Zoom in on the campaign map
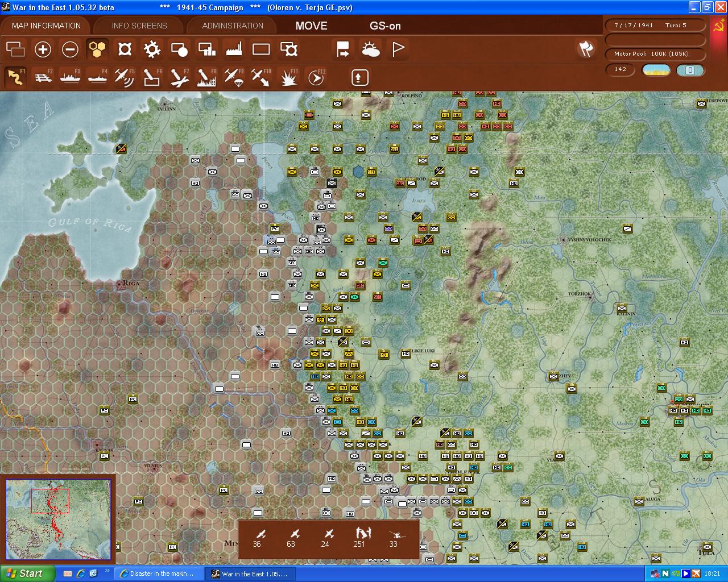 click(43, 49)
